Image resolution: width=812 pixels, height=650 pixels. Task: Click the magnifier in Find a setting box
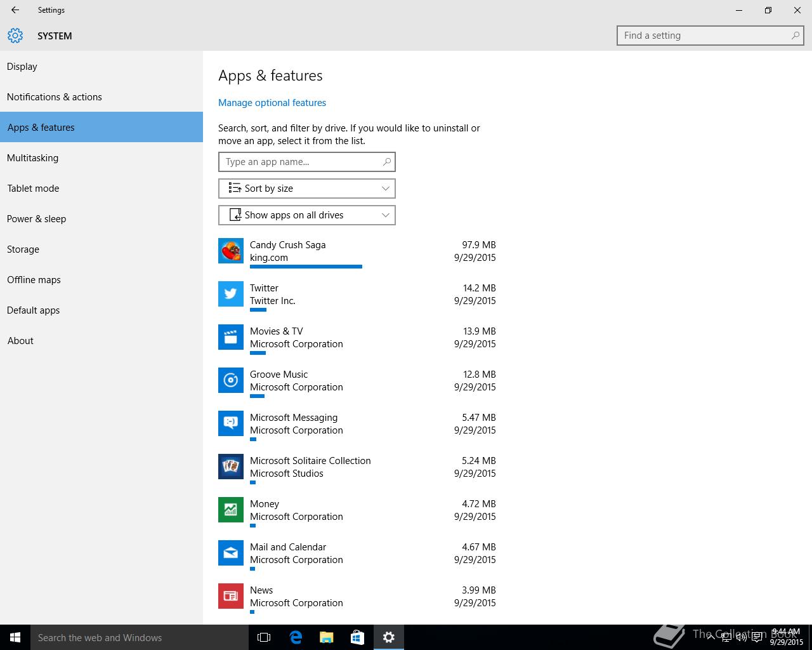point(796,36)
